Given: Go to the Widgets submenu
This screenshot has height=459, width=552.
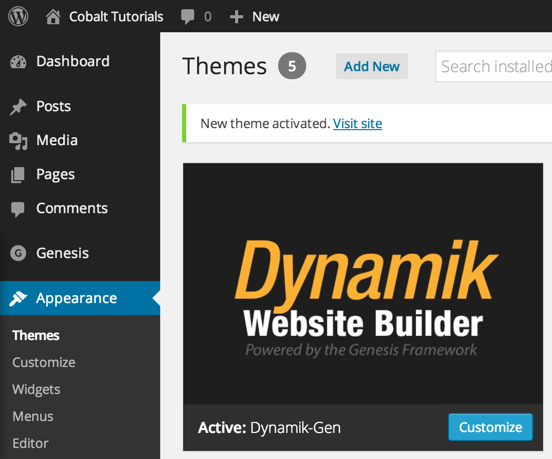Looking at the screenshot, I should [36, 390].
